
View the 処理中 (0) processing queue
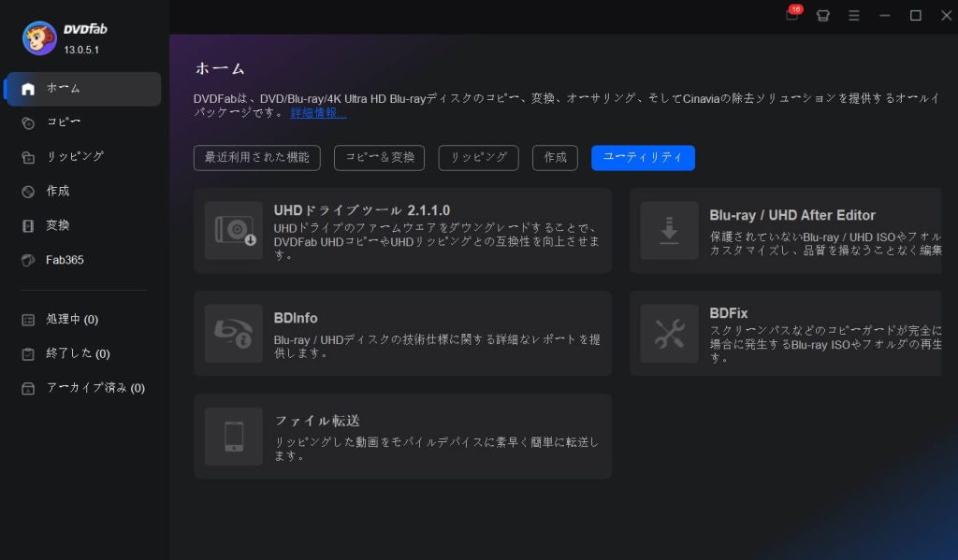(x=70, y=319)
